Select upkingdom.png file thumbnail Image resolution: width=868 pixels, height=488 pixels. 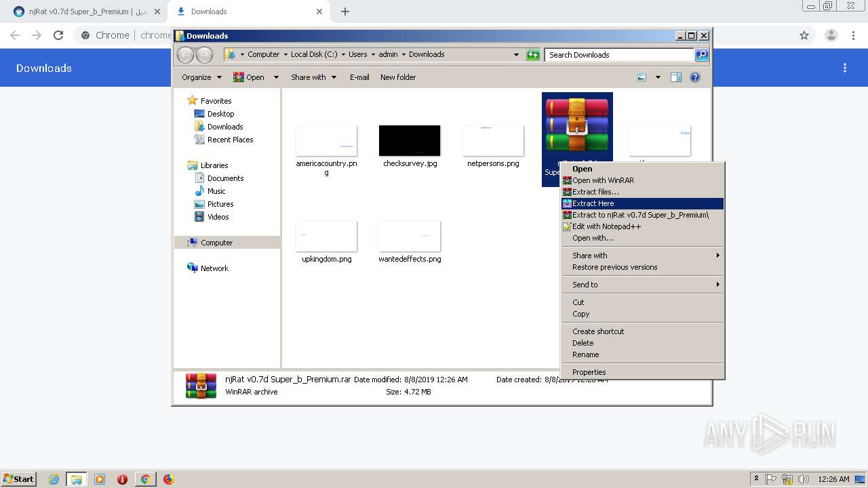(326, 237)
